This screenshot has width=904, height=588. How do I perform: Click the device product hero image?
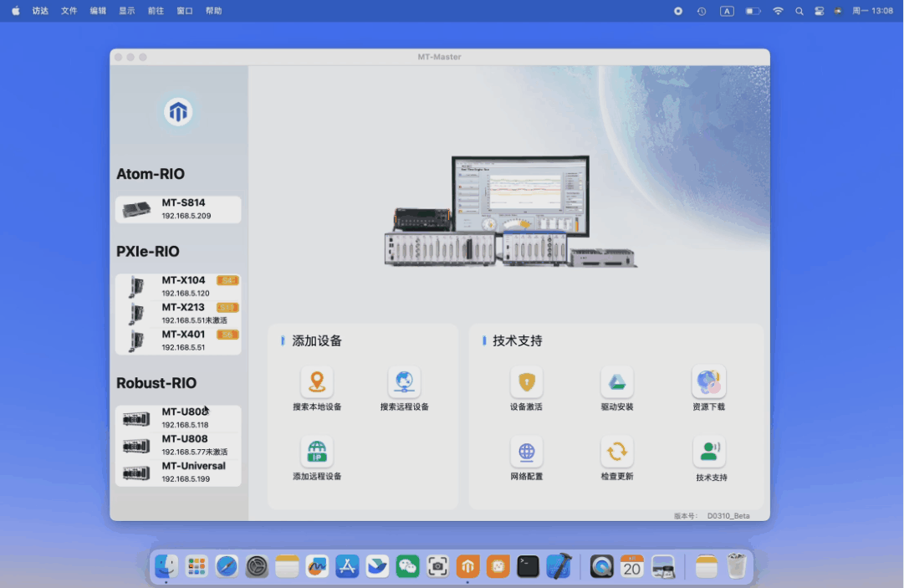[x=511, y=212]
